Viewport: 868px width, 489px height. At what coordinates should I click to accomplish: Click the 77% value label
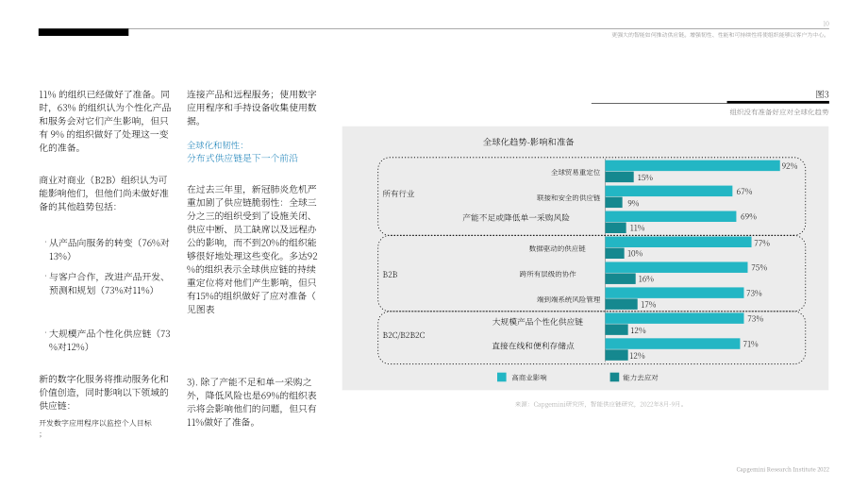(761, 244)
